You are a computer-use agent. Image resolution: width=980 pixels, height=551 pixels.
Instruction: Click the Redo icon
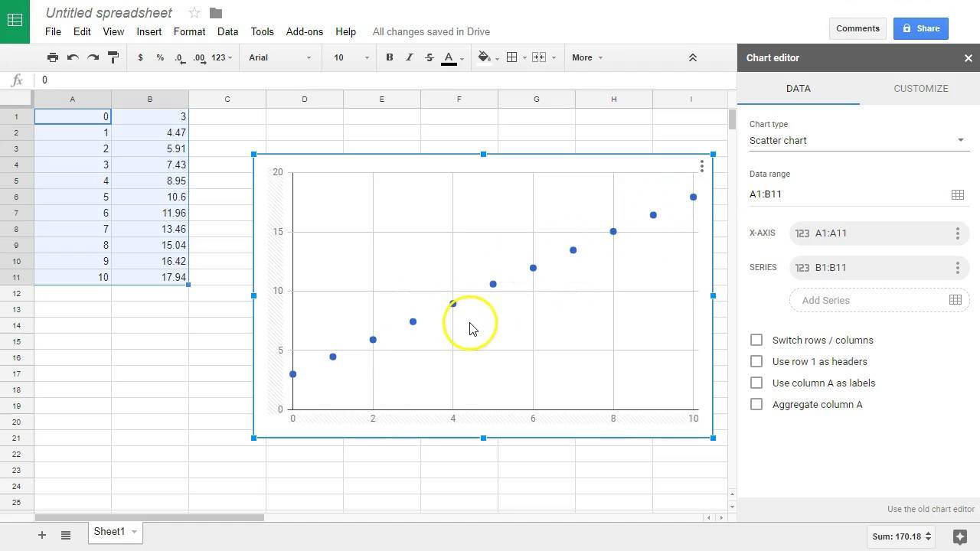93,57
